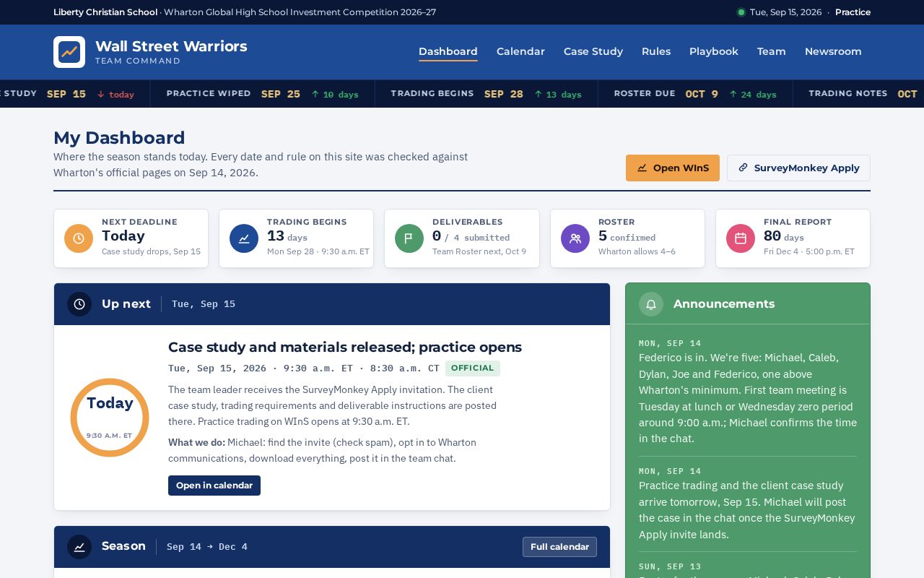The image size is (924, 578).
Task: Click the 'Wharton allows 4–6' roster note
Action: [637, 251]
